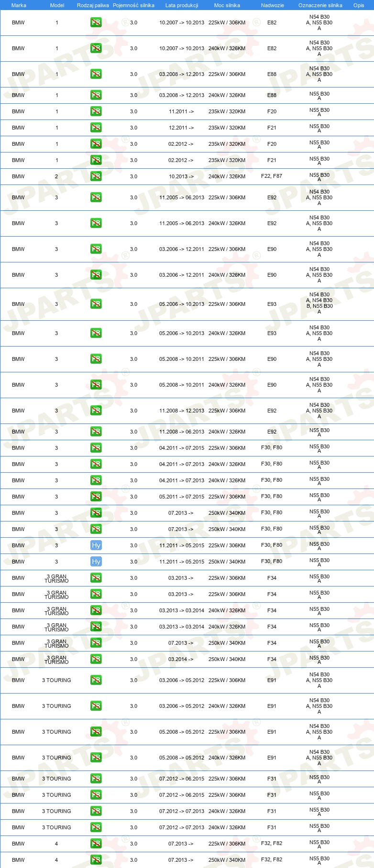This screenshot has width=374, height=868.
Task: Click petrol icon in 11.2008 -> 12.2013 row
Action: [x=96, y=411]
